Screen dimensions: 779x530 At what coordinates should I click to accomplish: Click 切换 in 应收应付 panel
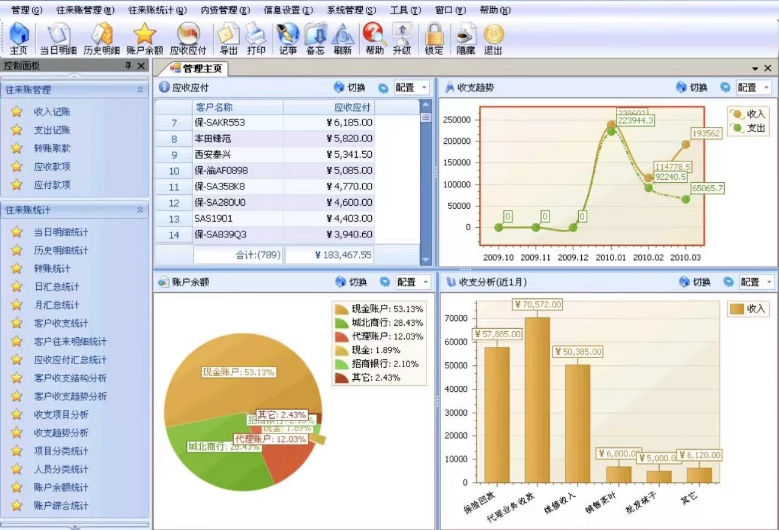(350, 87)
